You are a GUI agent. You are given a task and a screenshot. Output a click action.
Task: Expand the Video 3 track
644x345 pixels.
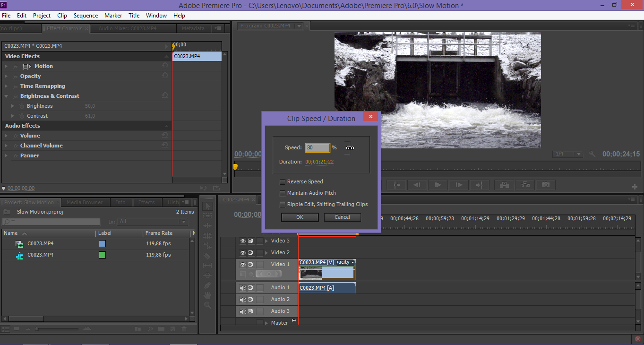[x=266, y=241]
